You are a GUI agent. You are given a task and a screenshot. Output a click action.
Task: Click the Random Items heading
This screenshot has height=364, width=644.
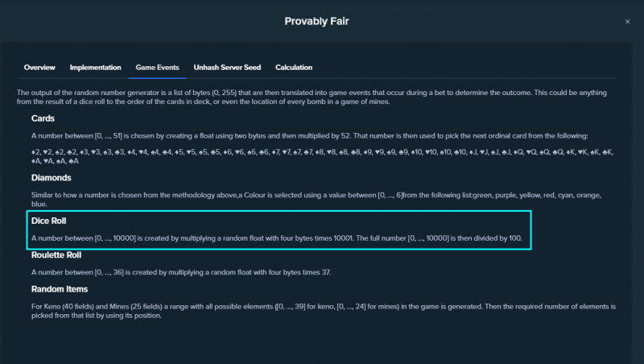click(60, 289)
